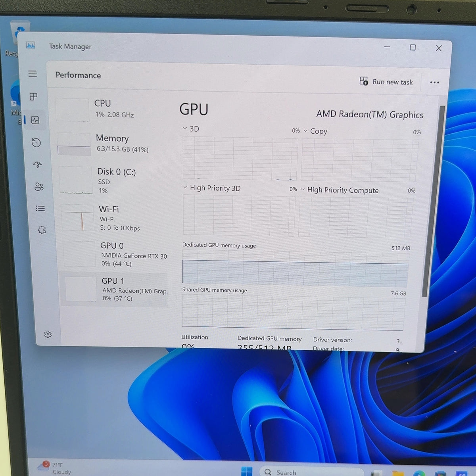Select the Performance page icon
Screen dimensions: 476x476
pyautogui.click(x=35, y=120)
